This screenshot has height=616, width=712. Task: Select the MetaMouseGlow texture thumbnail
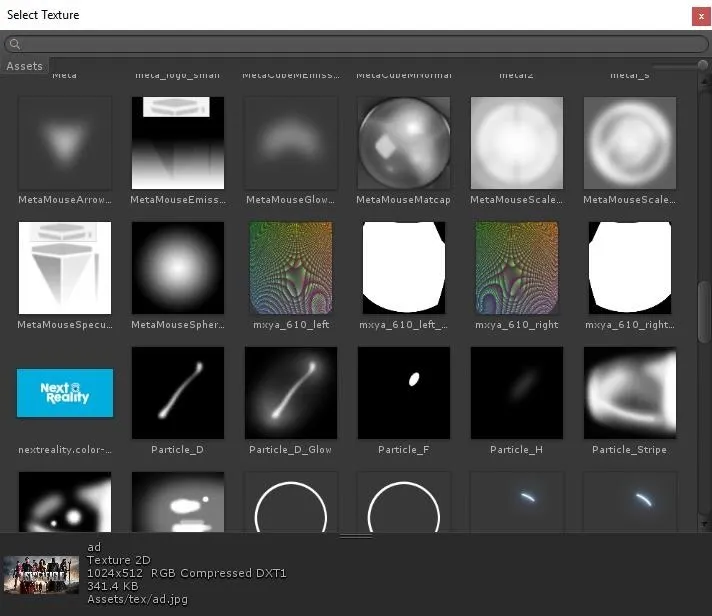(291, 143)
